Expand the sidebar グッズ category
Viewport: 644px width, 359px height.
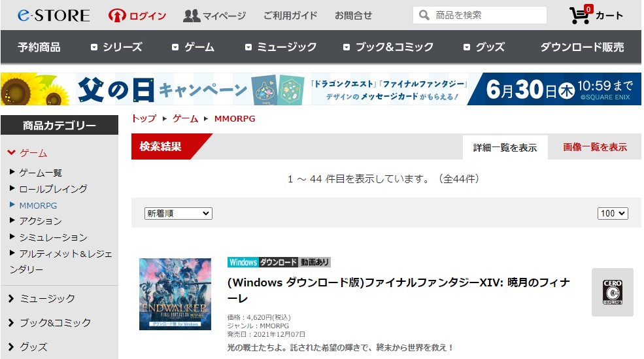pos(28,347)
